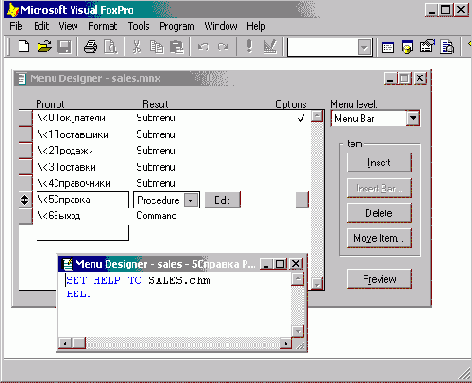
Task: Click procedure editor horizontal scroll left arrow
Action: click(x=65, y=343)
